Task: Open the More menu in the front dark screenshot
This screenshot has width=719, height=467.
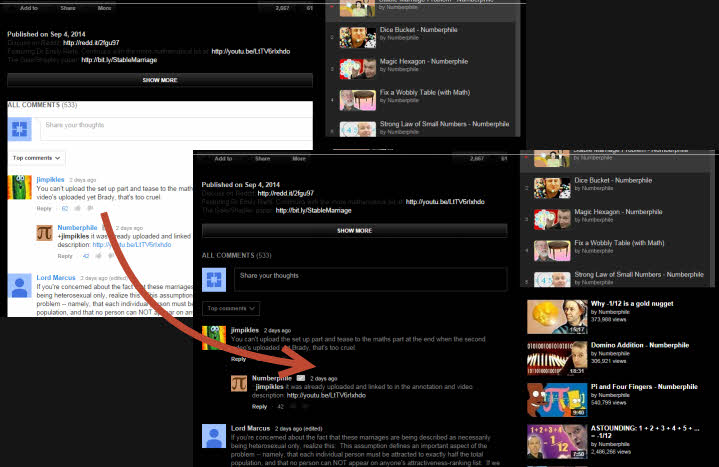Action: click(x=299, y=159)
